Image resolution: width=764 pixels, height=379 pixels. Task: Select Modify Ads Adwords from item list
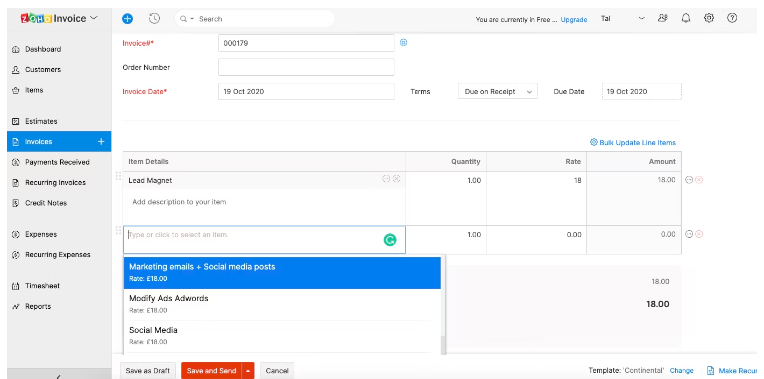[282, 304]
